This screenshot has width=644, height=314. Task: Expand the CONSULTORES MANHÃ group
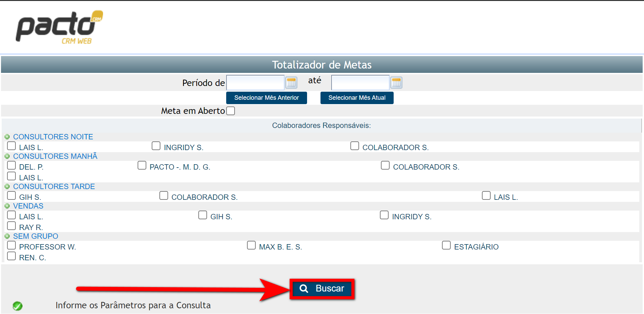pyautogui.click(x=7, y=156)
